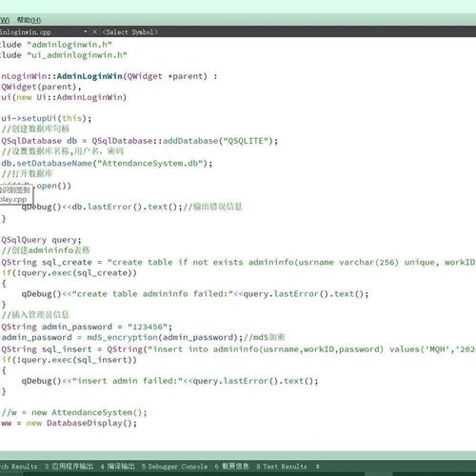
Task: Click the sql_create variable declaration
Action: [67, 263]
